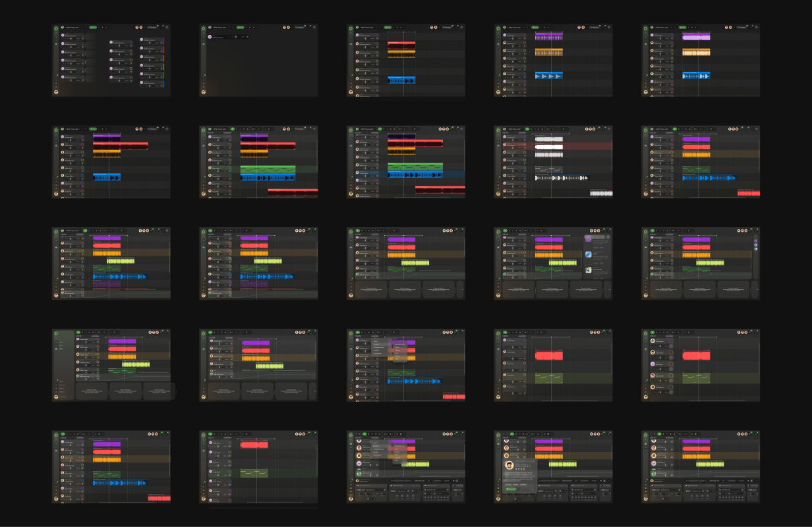812x527 pixels.
Task: Click the user avatar at the bottom of the empty project's sidebar
Action: [x=203, y=92]
